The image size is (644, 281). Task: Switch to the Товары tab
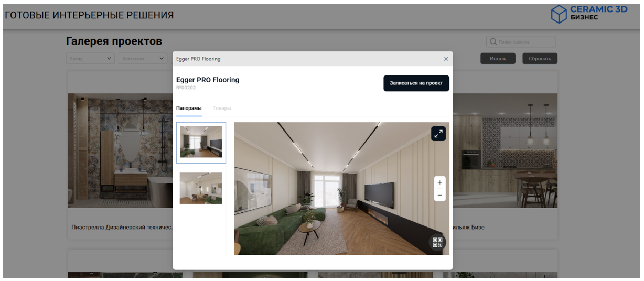click(x=222, y=108)
